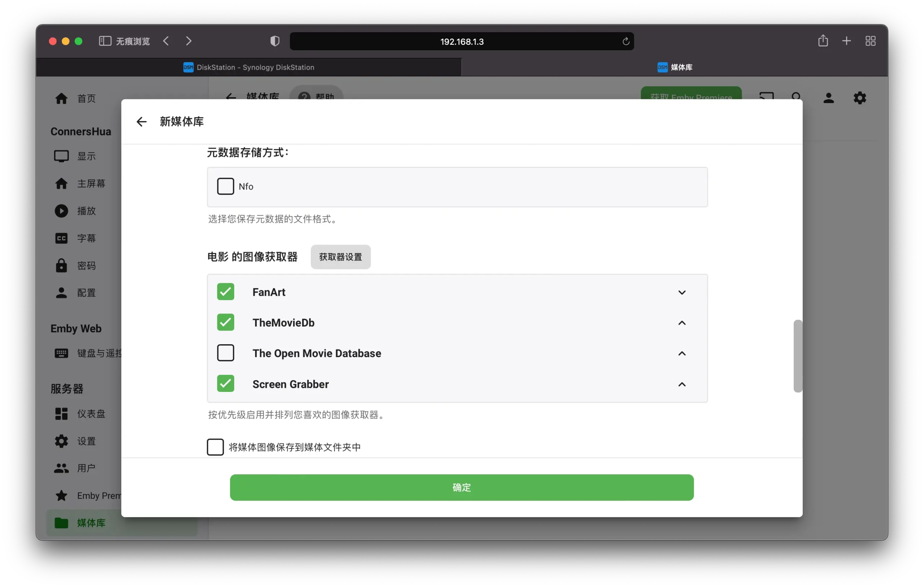Toggle the Safari sidebar icon
Viewport: 924px width, 588px height.
[x=105, y=41]
